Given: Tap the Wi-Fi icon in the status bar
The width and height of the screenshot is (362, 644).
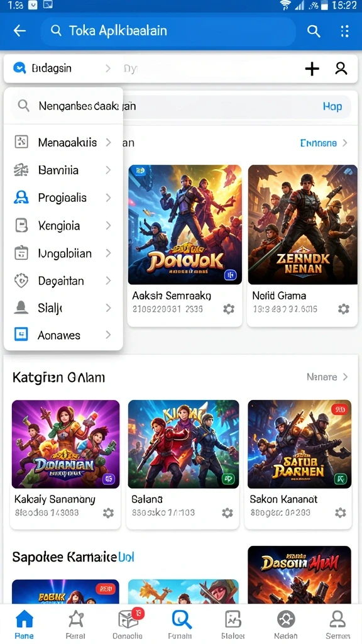Looking at the screenshot, I should tap(285, 5).
